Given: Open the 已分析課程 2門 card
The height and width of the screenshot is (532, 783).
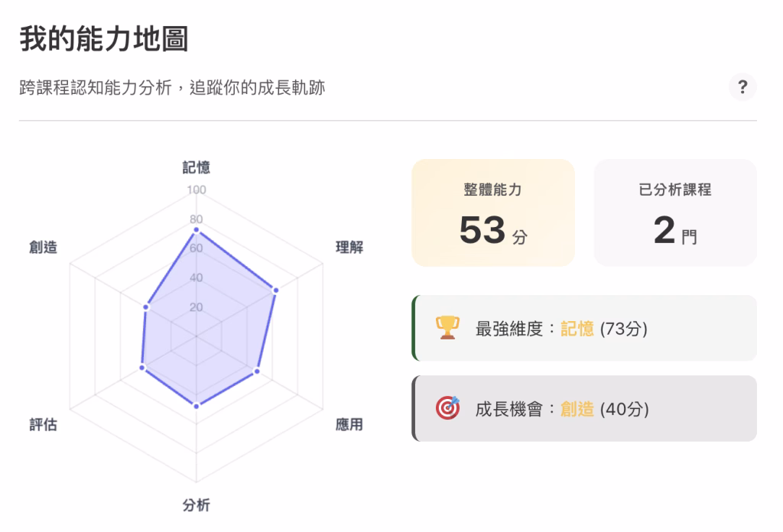Looking at the screenshot, I should 675,212.
